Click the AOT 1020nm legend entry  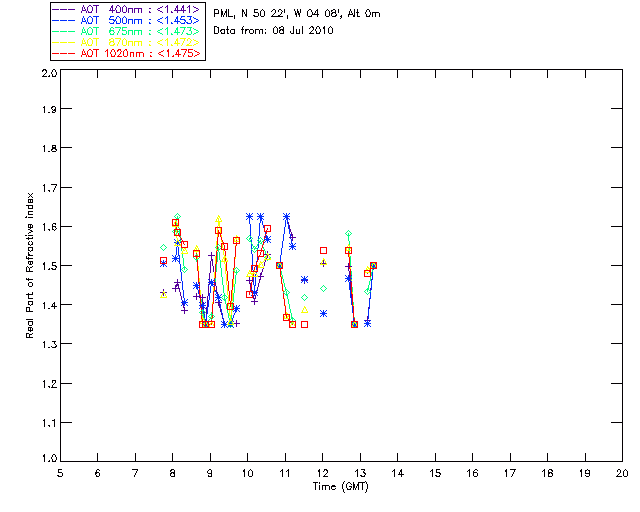[126, 53]
